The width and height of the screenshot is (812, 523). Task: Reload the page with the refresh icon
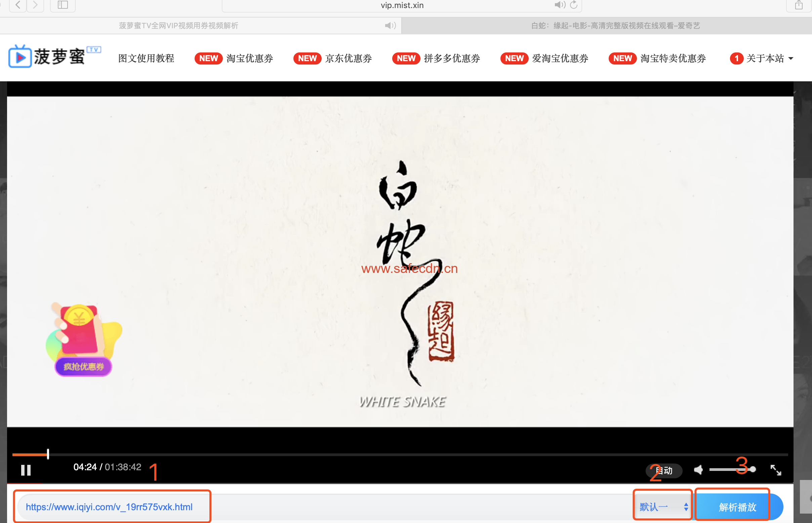574,5
